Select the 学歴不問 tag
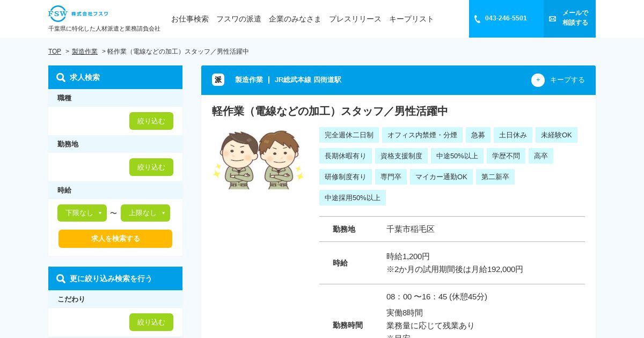This screenshot has width=644, height=338. click(x=506, y=156)
